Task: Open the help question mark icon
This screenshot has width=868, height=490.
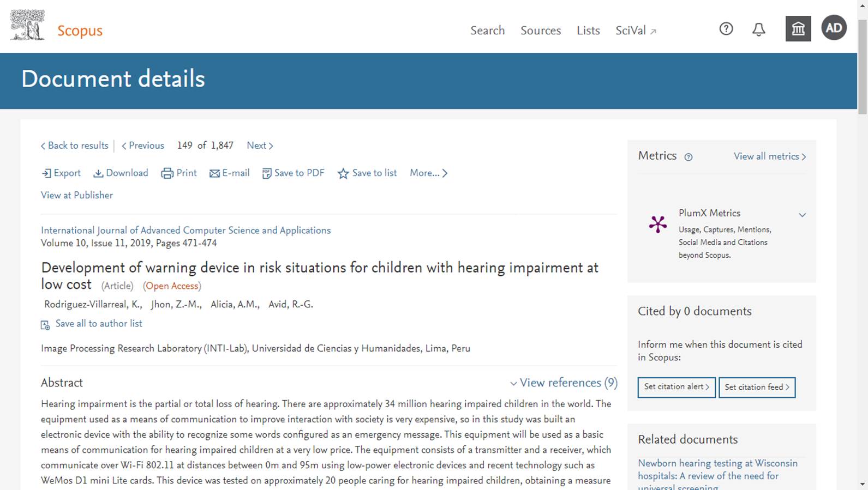Action: 726,29
